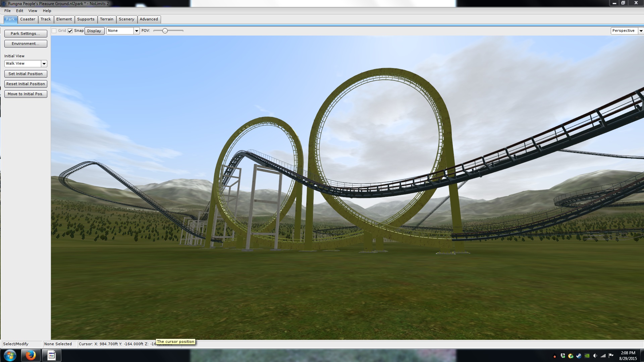The image size is (644, 362).
Task: Open the None dropdown beside Display
Action: [137, 31]
